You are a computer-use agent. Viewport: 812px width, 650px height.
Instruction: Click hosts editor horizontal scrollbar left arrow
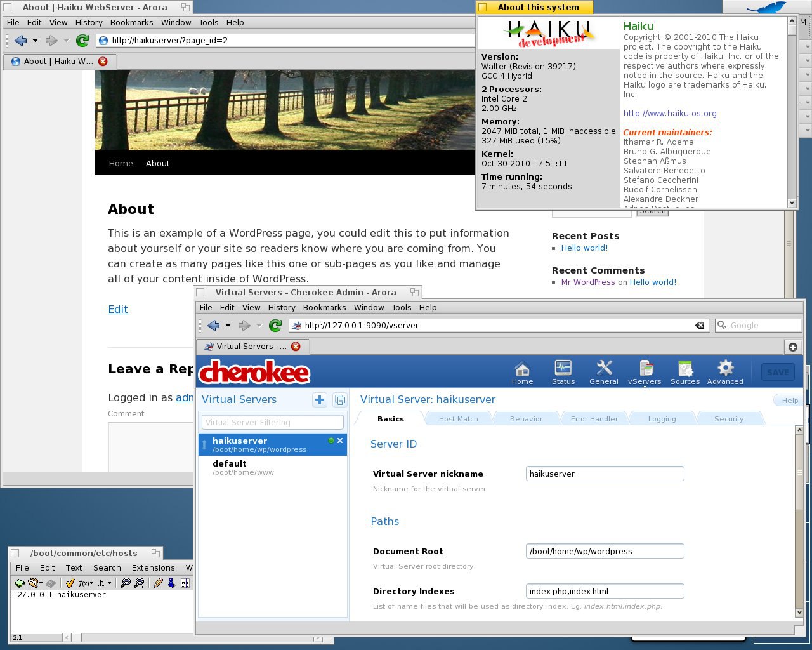click(x=67, y=637)
